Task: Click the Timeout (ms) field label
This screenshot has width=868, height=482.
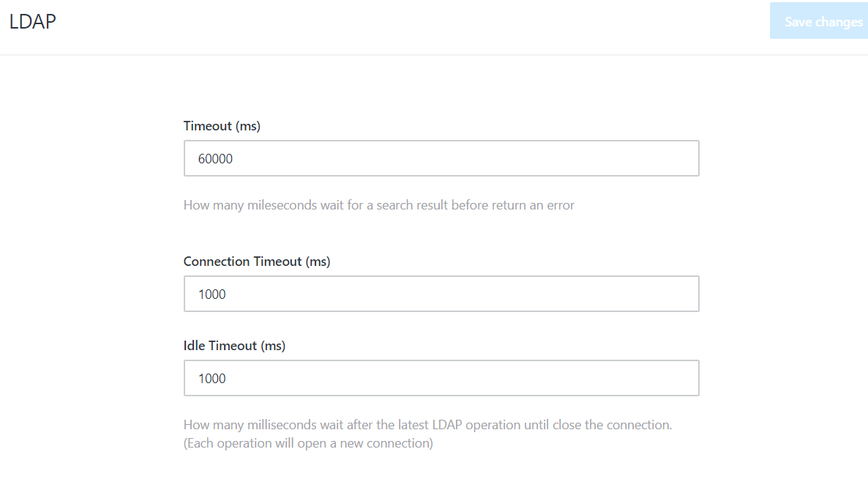Action: tap(222, 125)
